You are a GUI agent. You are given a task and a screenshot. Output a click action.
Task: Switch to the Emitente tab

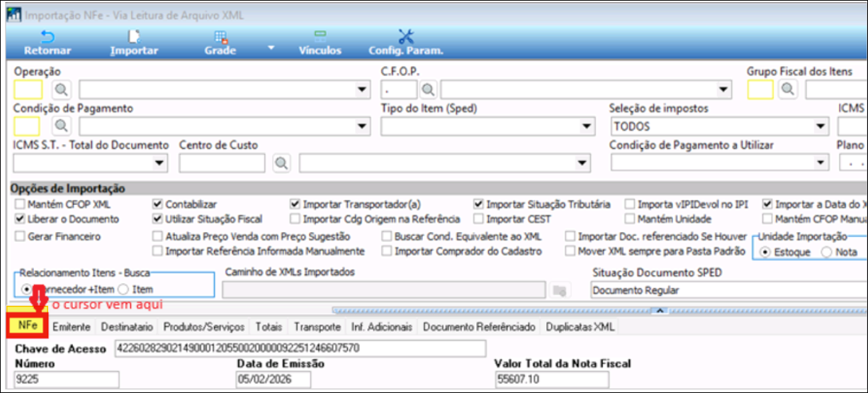tap(71, 327)
